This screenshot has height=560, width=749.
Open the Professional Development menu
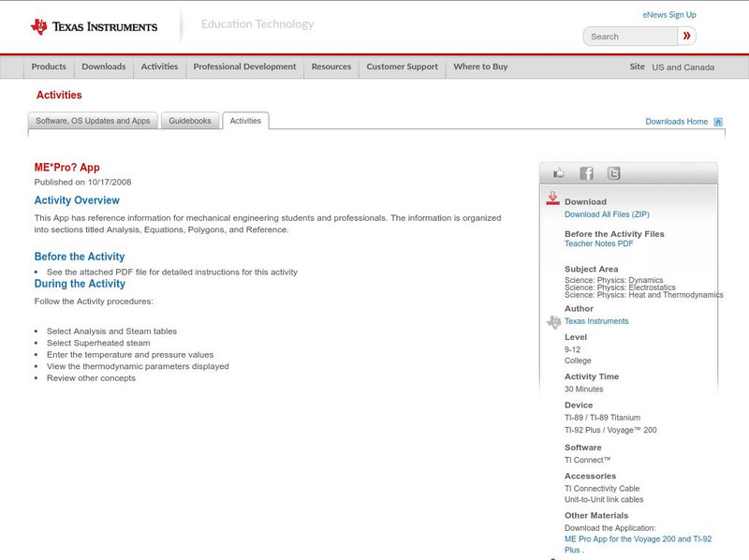pos(244,67)
